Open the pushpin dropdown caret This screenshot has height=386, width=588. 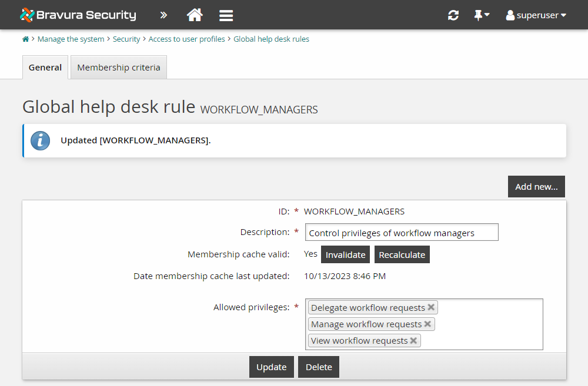pyautogui.click(x=487, y=15)
